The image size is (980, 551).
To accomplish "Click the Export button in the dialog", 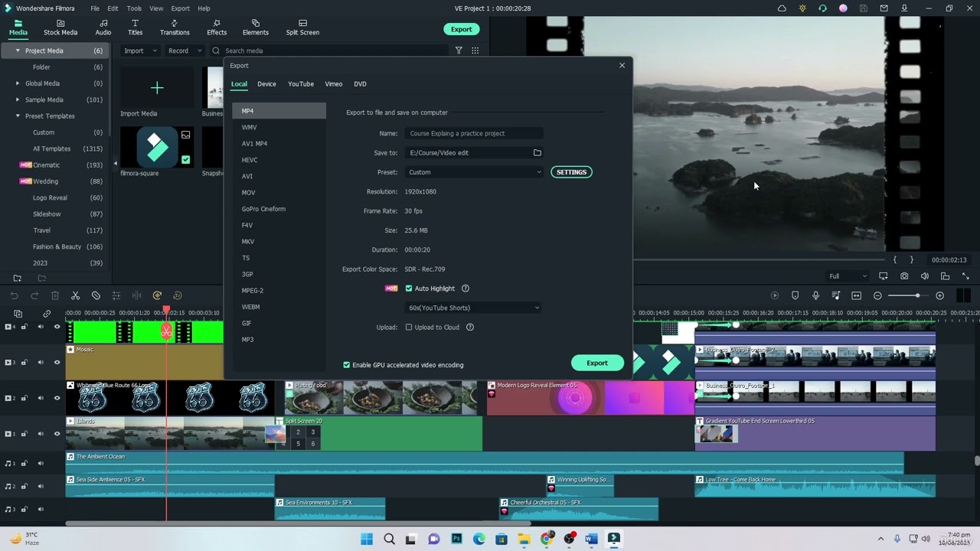I will pos(597,363).
